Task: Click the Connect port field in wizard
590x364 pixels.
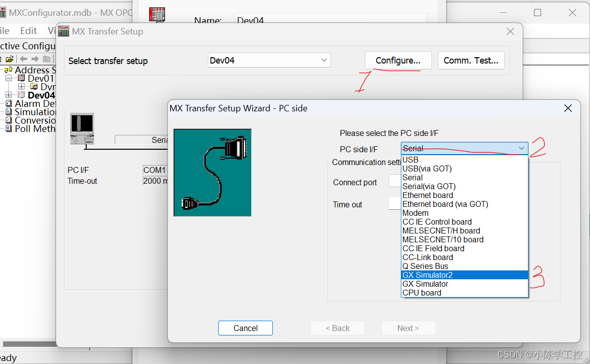Action: [394, 181]
